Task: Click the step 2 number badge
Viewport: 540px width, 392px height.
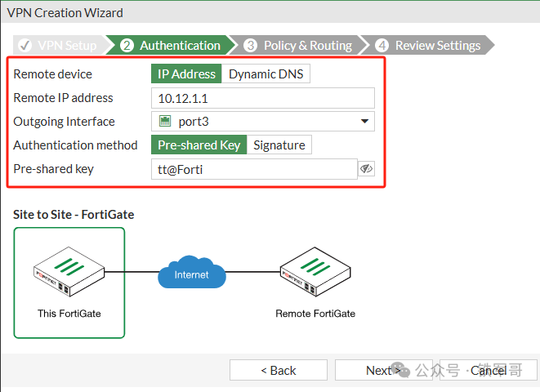Action: click(x=127, y=45)
